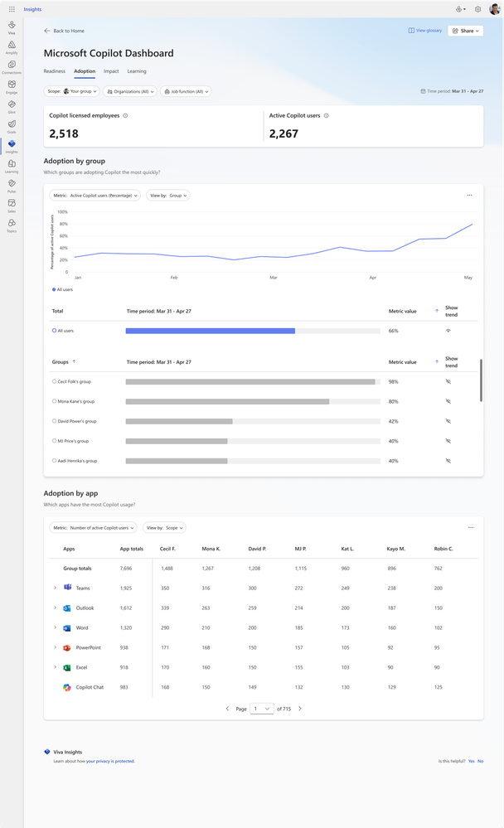Open Viva home in the sidebar
Viewport: 504px width, 828px height.
12,27
